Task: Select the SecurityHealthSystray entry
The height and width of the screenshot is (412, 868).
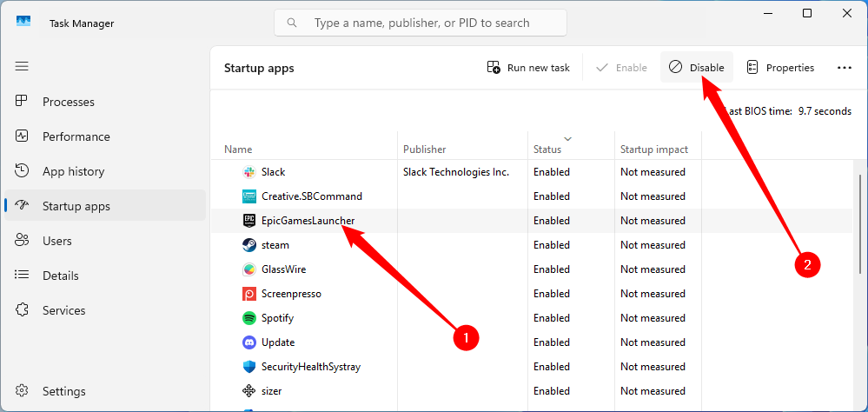Action: click(310, 367)
